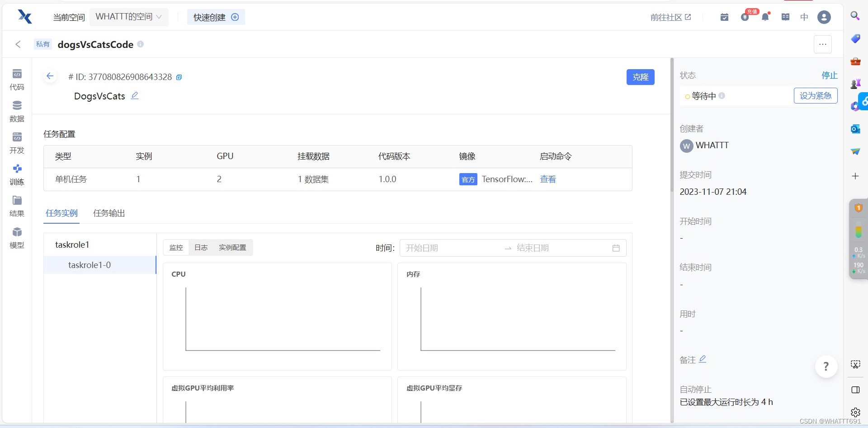Click the 私有 private tag

tap(43, 44)
